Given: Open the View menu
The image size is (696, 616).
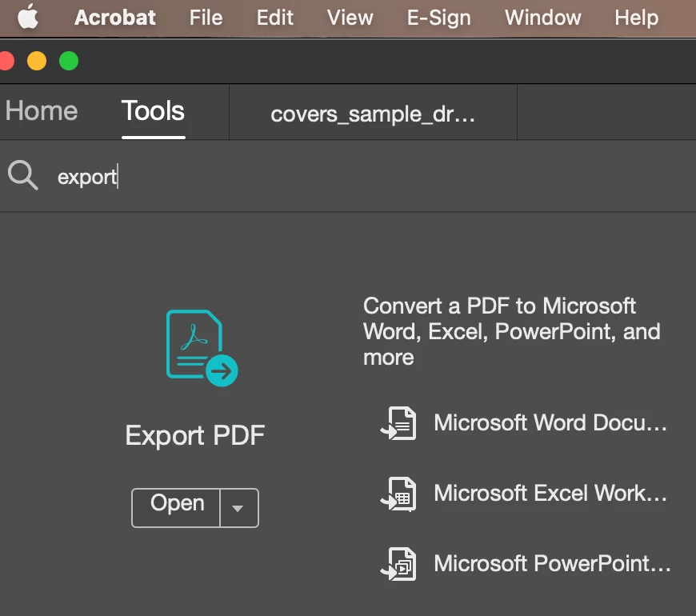Looking at the screenshot, I should tap(350, 18).
